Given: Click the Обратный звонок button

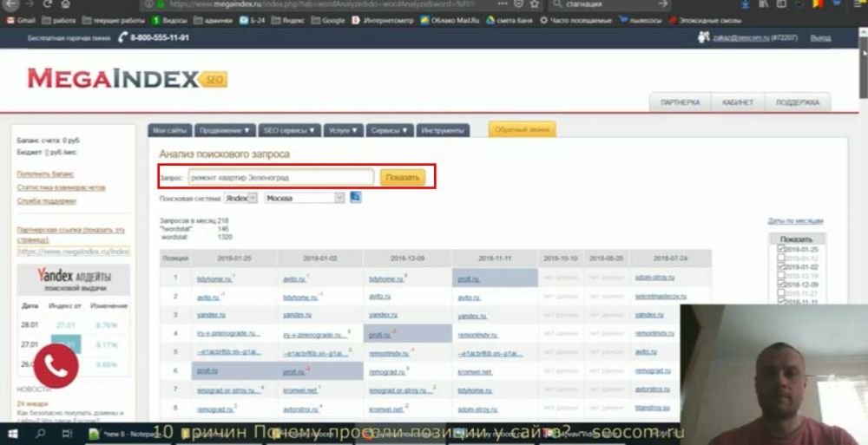Looking at the screenshot, I should tap(522, 130).
